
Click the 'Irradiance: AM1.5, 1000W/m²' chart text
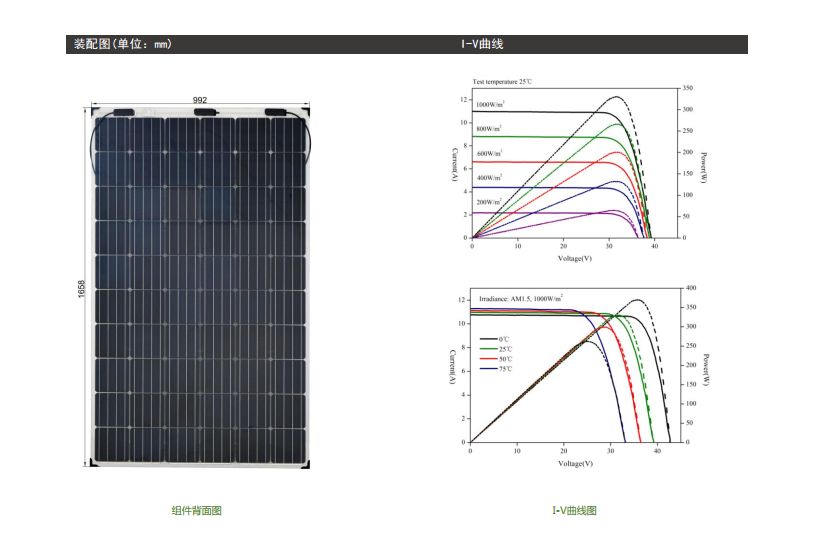click(520, 298)
